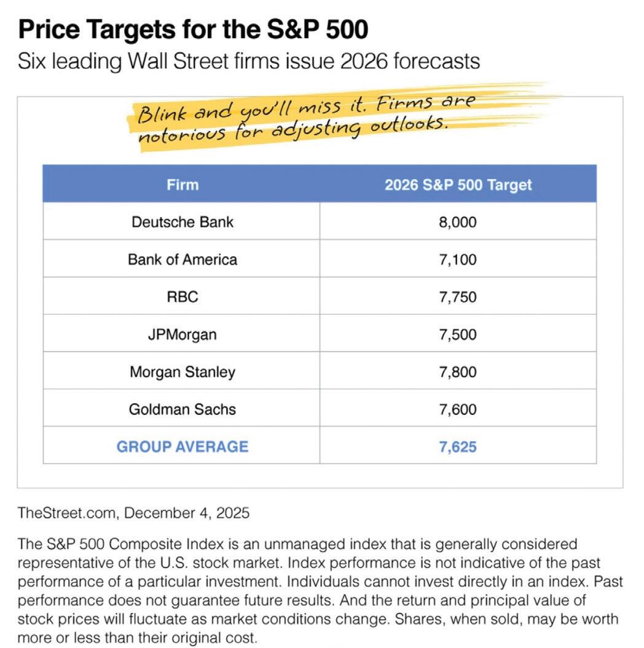Image resolution: width=644 pixels, height=648 pixels.
Task: Click the Deutsche Bank firm cell
Action: click(x=182, y=222)
